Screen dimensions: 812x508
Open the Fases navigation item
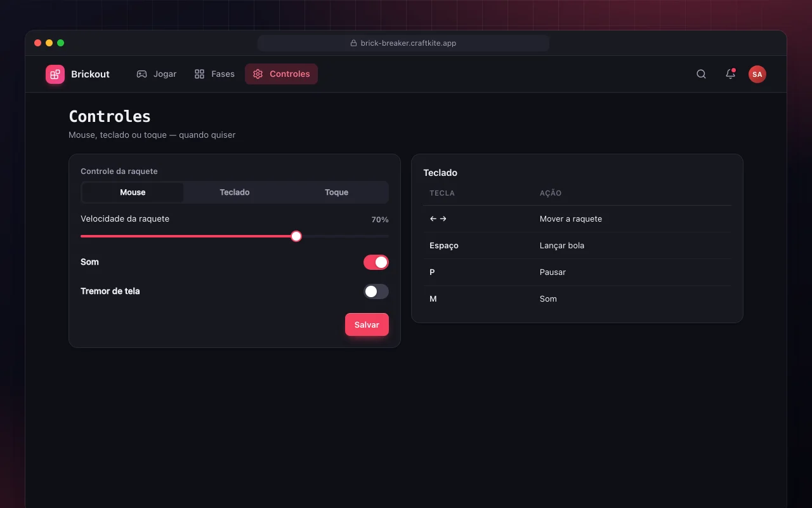214,74
